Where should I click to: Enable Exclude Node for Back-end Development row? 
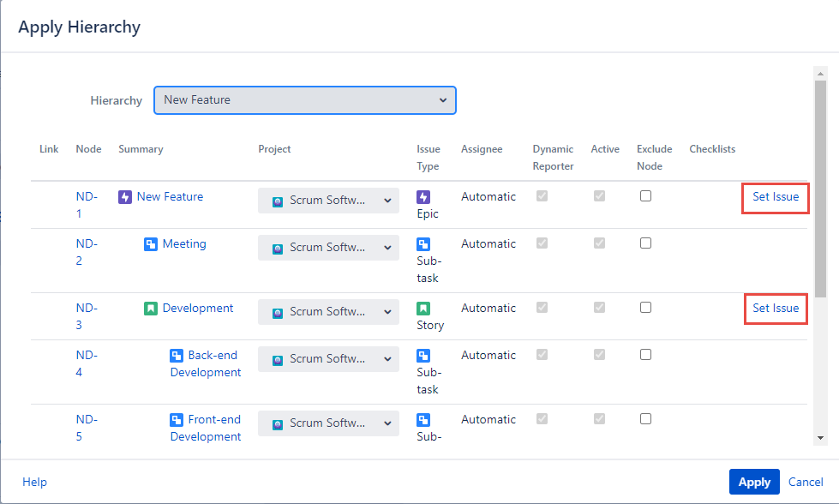pos(645,355)
